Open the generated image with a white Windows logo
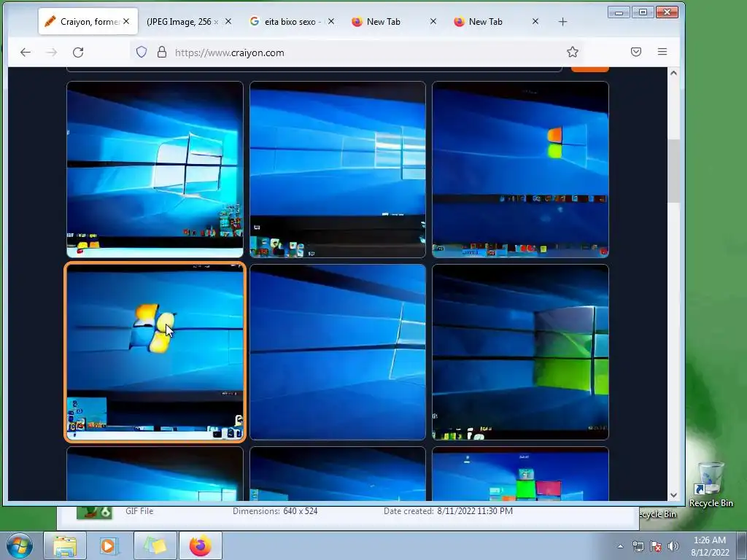The height and width of the screenshot is (560, 747). click(155, 169)
